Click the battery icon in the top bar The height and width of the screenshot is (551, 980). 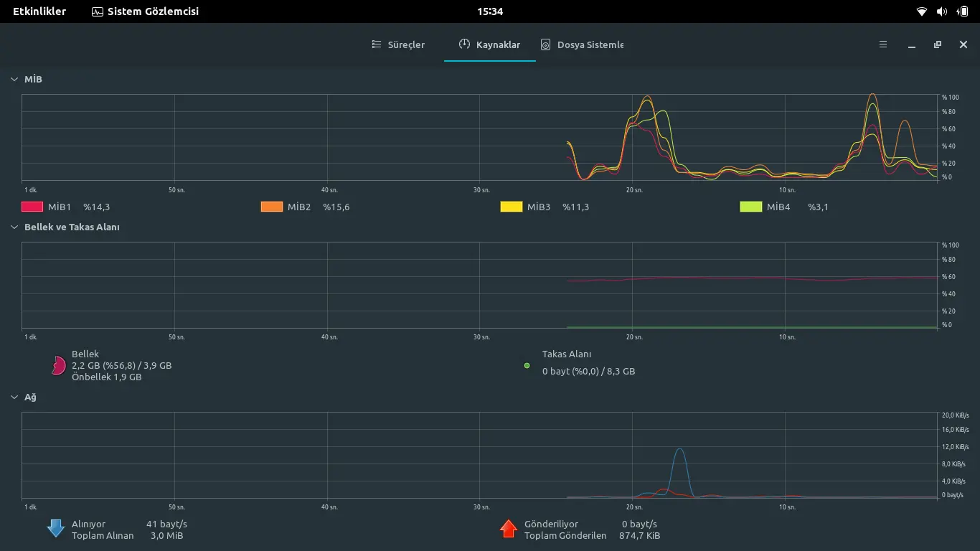962,11
